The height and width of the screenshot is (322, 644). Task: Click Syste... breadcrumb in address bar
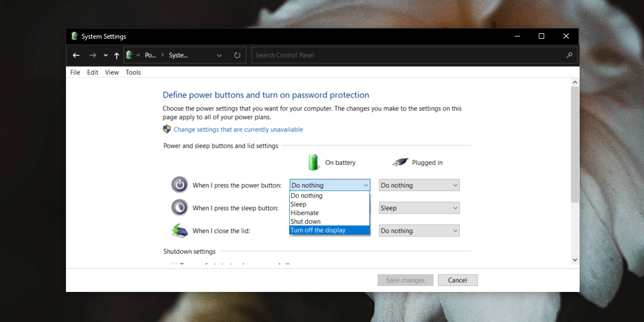[x=178, y=55]
